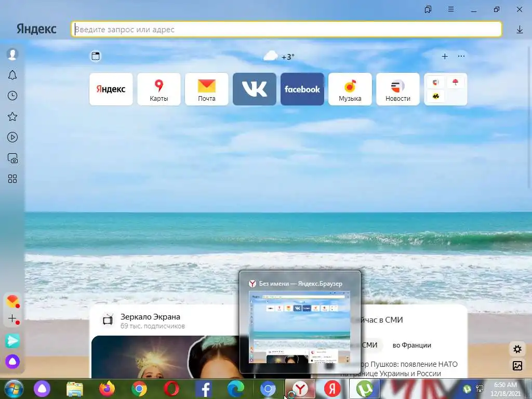This screenshot has width=532, height=399.
Task: Launch Microsoft Edge from the taskbar
Action: (x=236, y=389)
